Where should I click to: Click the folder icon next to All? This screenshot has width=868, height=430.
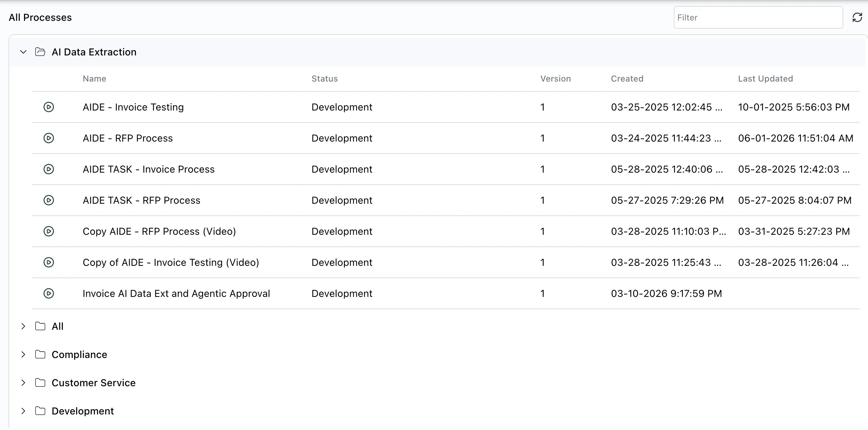pos(40,326)
